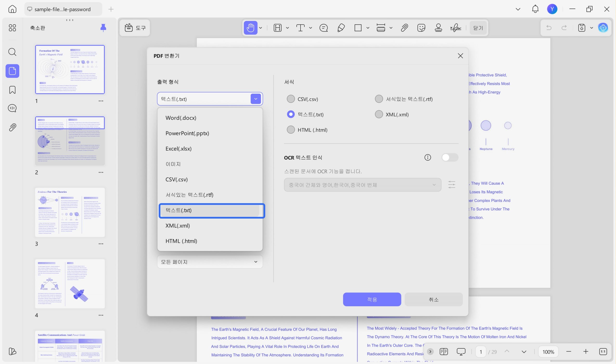Click the page number input field
This screenshot has height=364, width=616.
tap(481, 352)
